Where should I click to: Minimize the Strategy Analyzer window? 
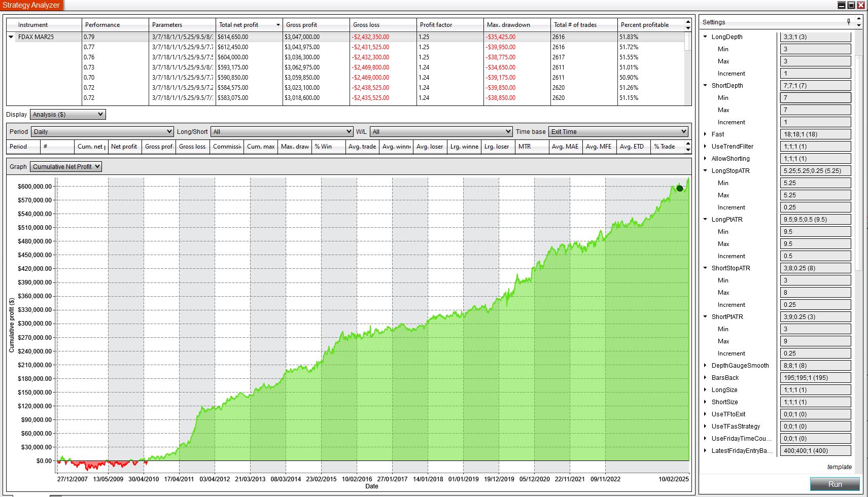tap(842, 5)
